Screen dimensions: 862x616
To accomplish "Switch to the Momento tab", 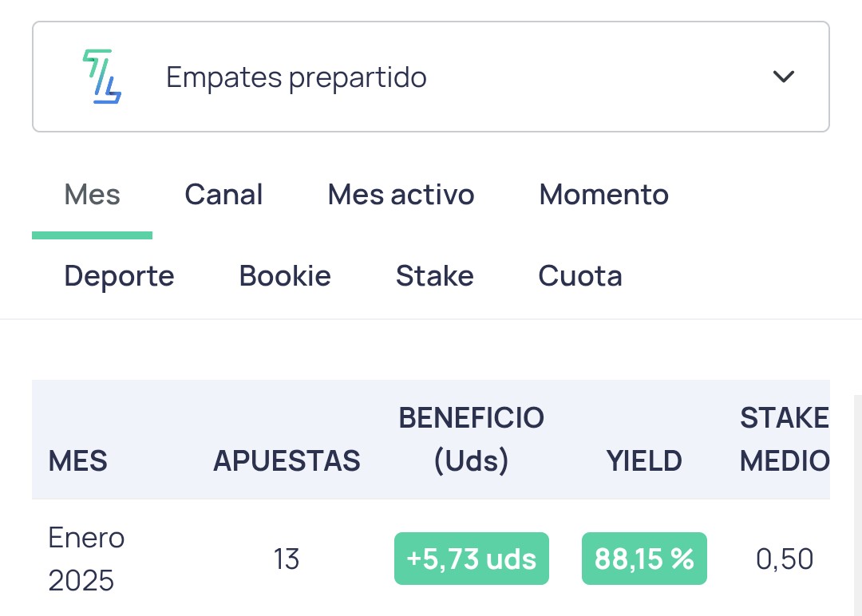I will pyautogui.click(x=603, y=195).
